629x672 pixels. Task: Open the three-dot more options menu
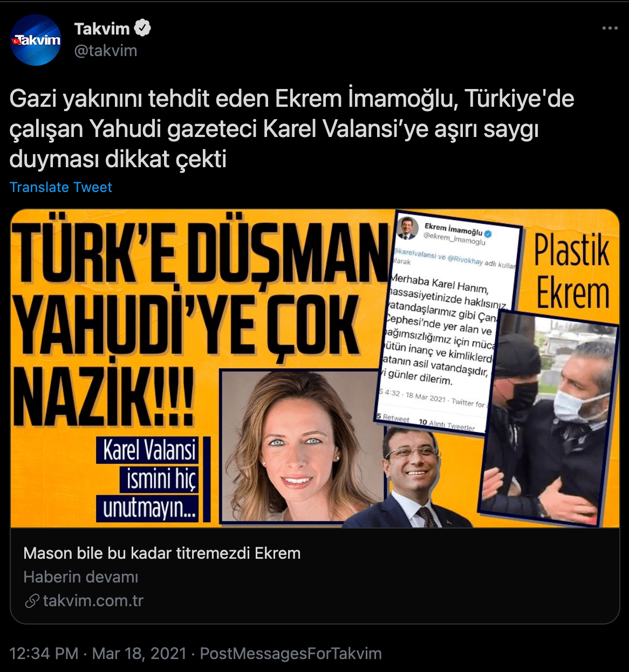click(610, 28)
